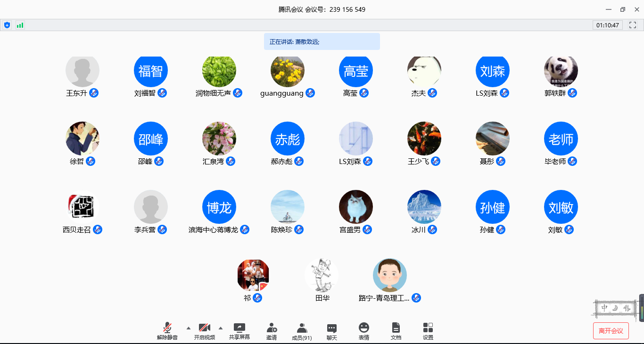Expand video options arrow beside 开启视频

pyautogui.click(x=220, y=328)
